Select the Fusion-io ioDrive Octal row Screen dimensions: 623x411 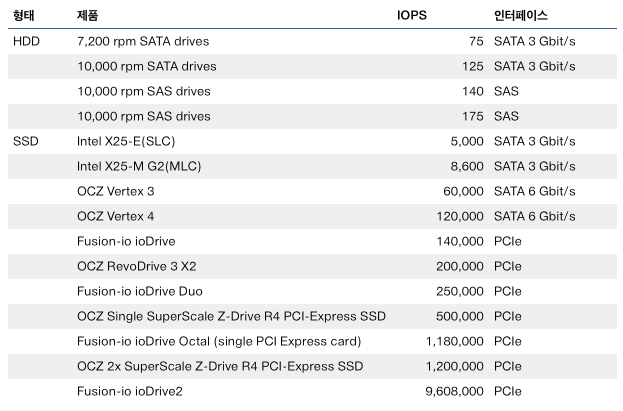click(x=312, y=341)
